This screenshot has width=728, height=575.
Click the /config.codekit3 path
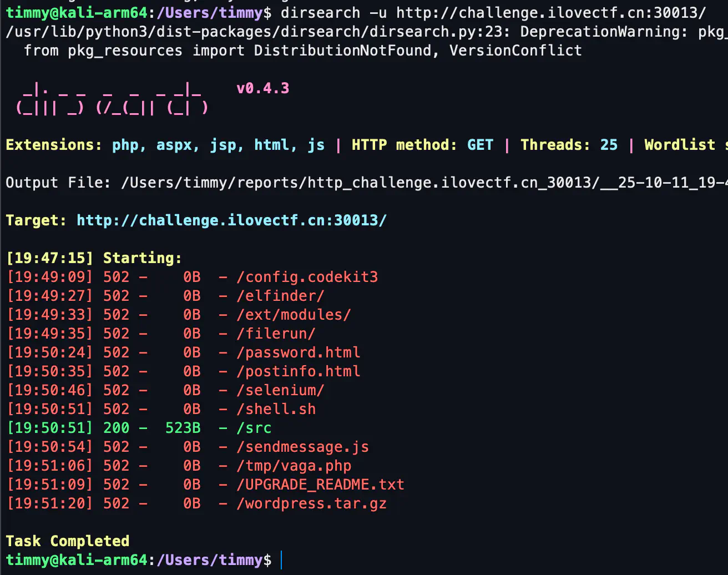307,277
